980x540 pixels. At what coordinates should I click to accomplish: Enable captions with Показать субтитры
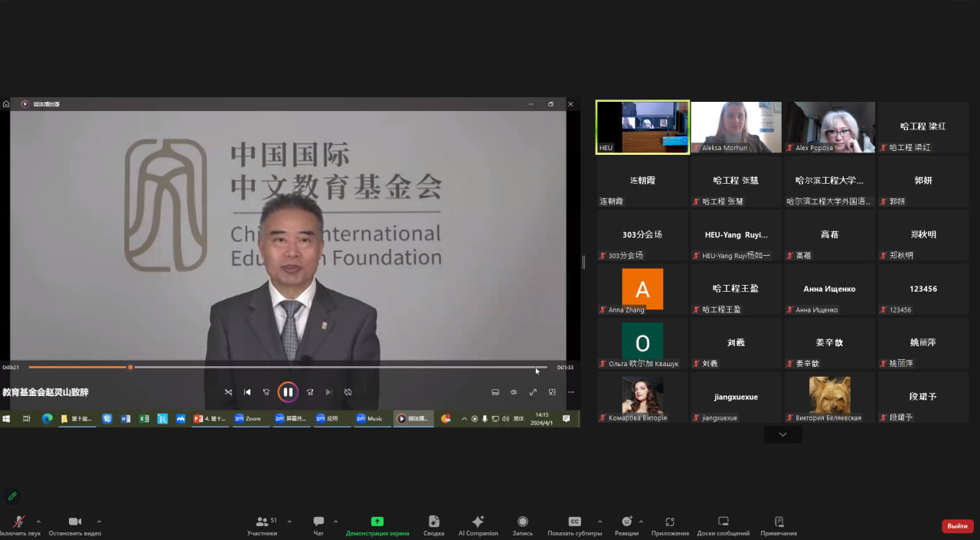574,524
